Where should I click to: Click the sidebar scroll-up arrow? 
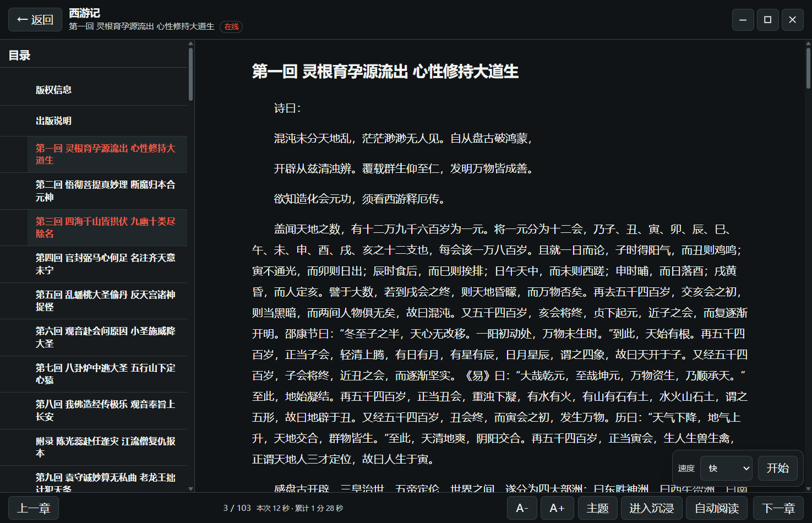coord(190,42)
